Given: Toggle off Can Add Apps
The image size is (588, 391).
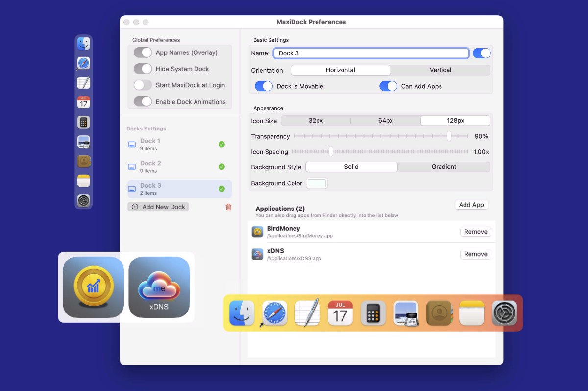Looking at the screenshot, I should click(x=389, y=86).
